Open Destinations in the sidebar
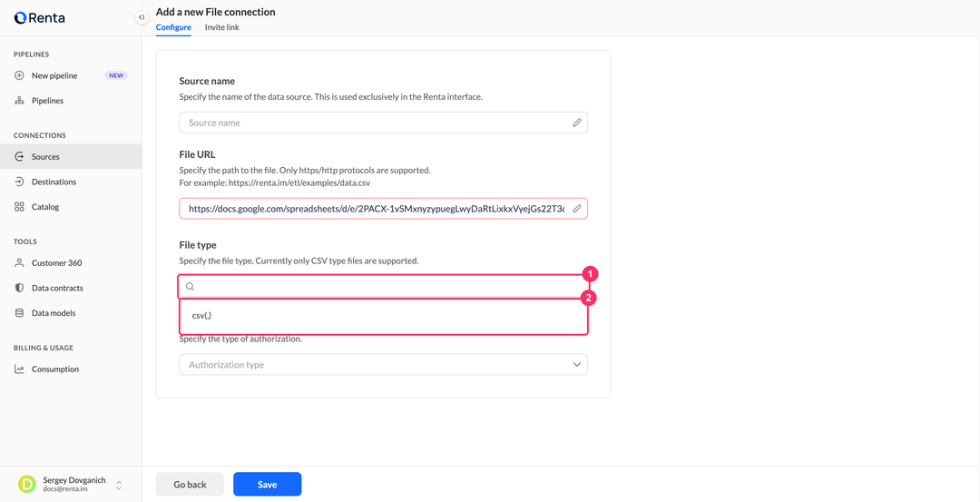 coord(71,182)
